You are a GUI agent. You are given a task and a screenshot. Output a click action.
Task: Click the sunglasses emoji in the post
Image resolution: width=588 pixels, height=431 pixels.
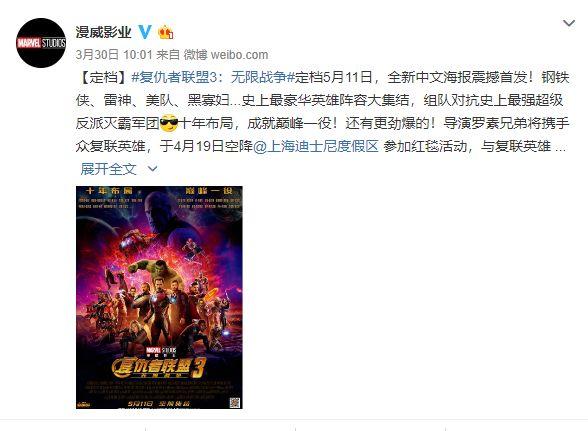(169, 123)
